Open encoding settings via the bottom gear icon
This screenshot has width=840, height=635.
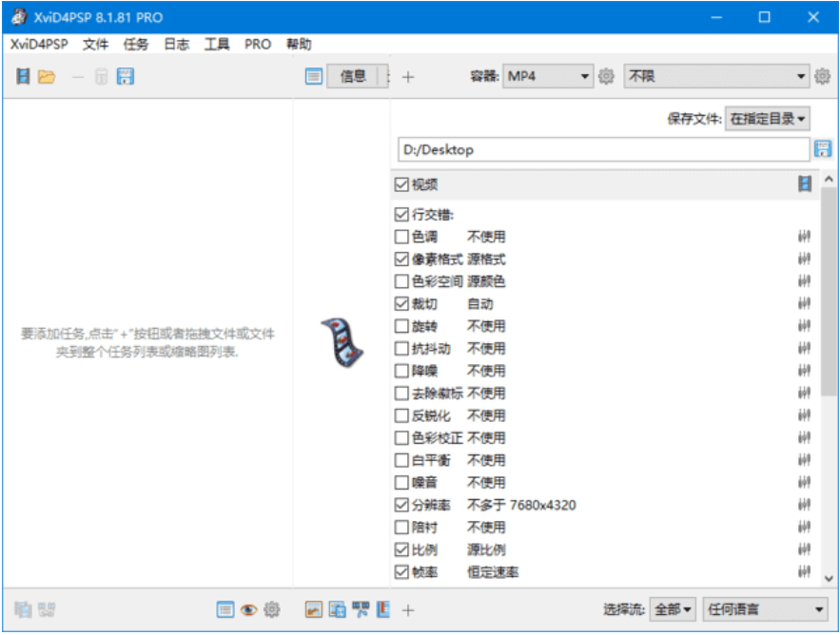[x=272, y=611]
